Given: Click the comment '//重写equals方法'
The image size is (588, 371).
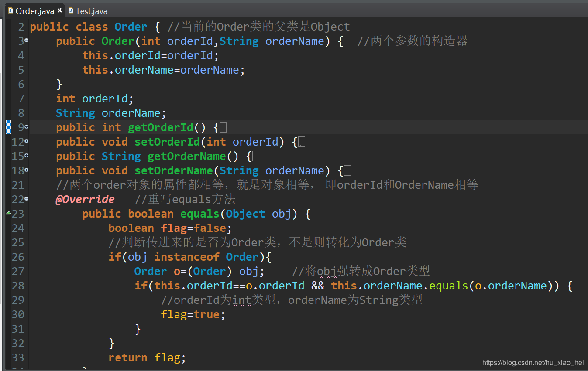Looking at the screenshot, I should (x=185, y=199).
